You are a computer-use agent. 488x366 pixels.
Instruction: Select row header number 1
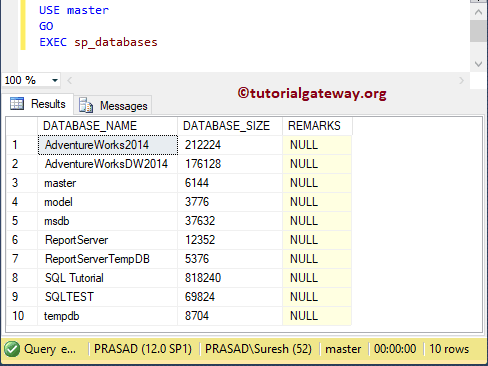coord(22,145)
